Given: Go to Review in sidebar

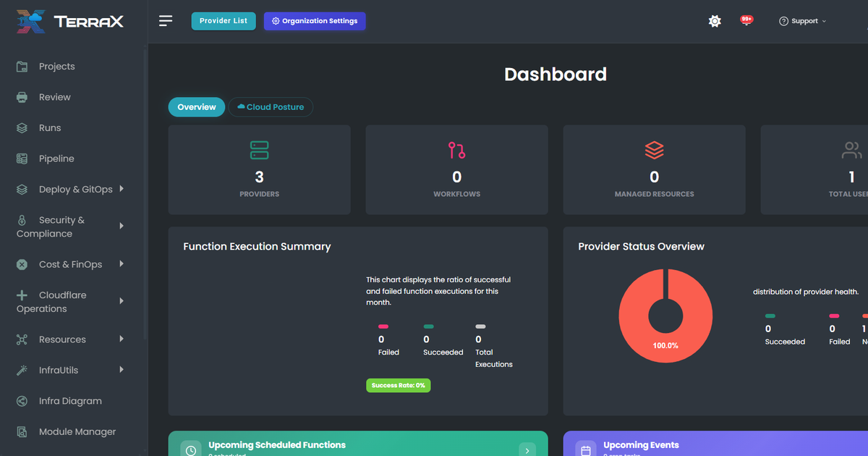Looking at the screenshot, I should click(55, 97).
